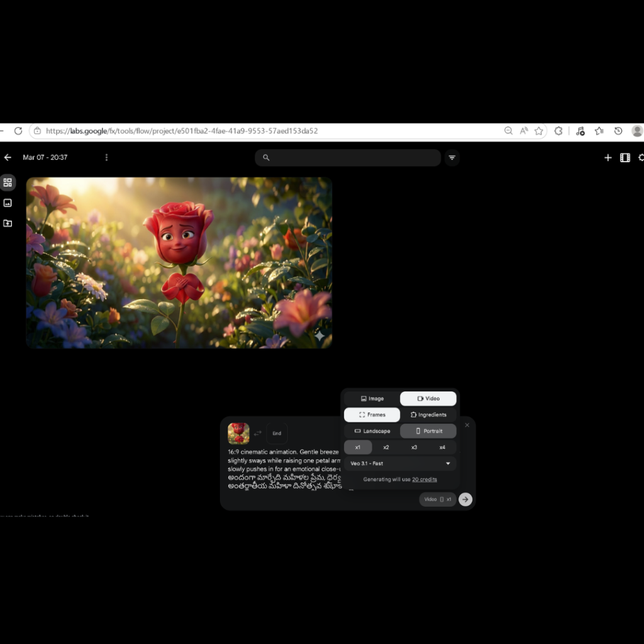644x644 pixels.
Task: Select x2 output count
Action: tap(386, 447)
